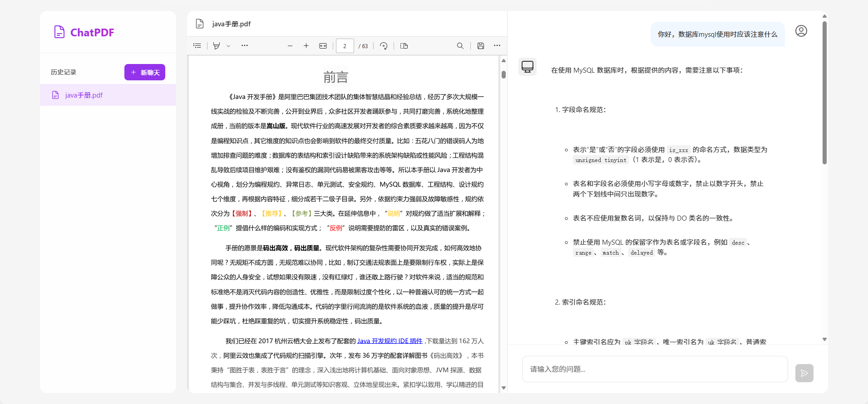The height and width of the screenshot is (404, 868).
Task: Click the desc keyword code snippet
Action: (738, 243)
